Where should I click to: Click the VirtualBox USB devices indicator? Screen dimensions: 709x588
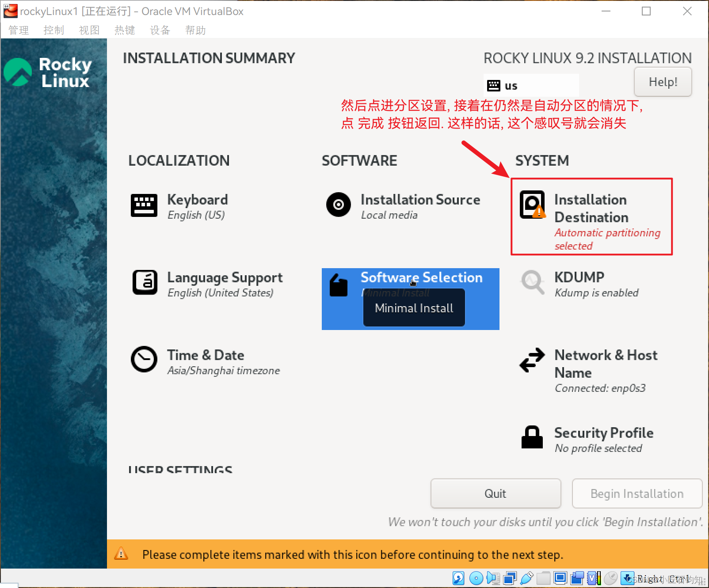point(526,578)
